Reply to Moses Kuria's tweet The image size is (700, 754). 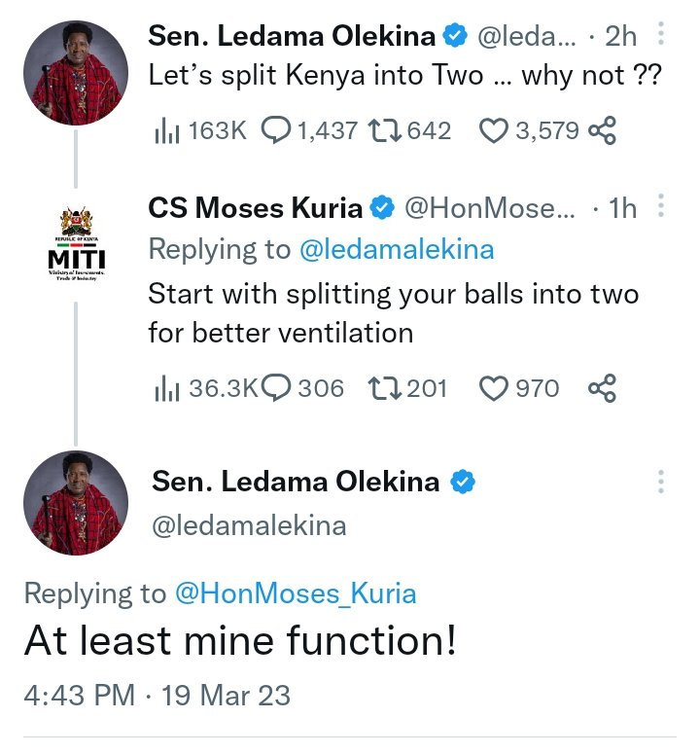tap(277, 389)
